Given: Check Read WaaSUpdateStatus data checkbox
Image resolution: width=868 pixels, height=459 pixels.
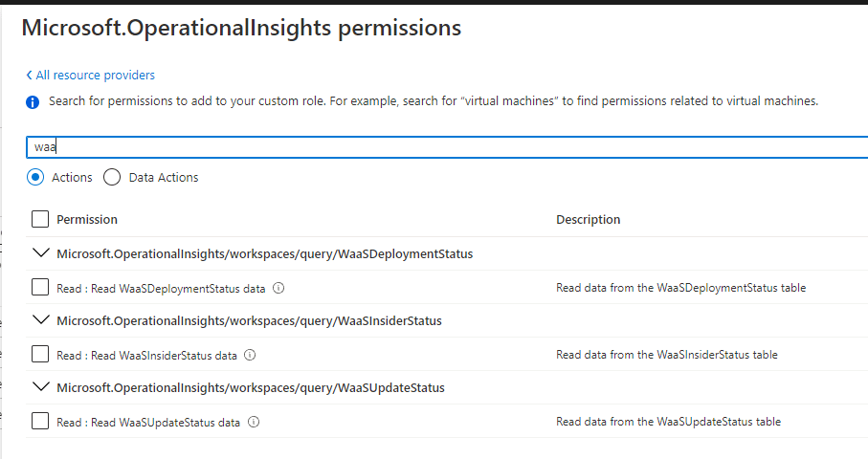Looking at the screenshot, I should (40, 421).
